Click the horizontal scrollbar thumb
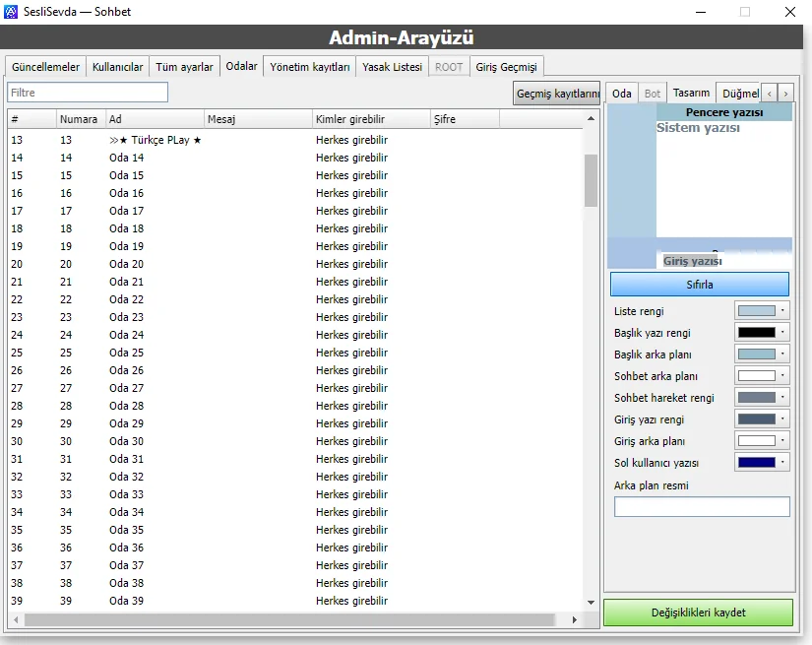This screenshot has height=645, width=812. (x=289, y=619)
